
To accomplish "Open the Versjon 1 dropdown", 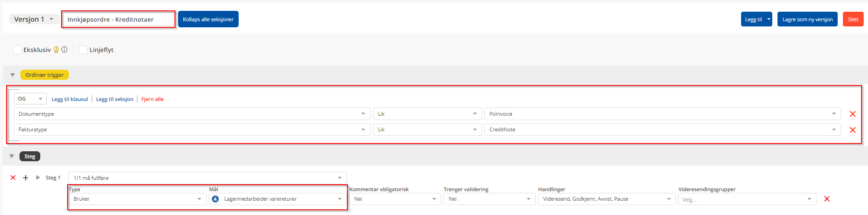I will (x=34, y=19).
